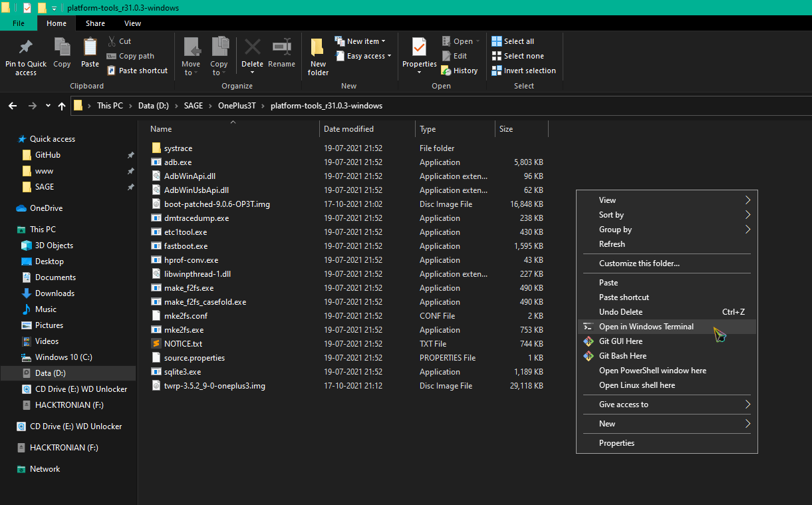Choose Open PowerShell window here
Image resolution: width=812 pixels, height=505 pixels.
(667, 371)
